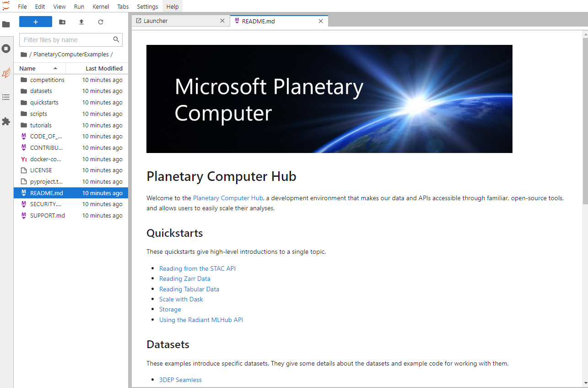This screenshot has height=388, width=588.
Task: Click the markdown icon beside SUPPORT.md
Action: click(x=24, y=215)
